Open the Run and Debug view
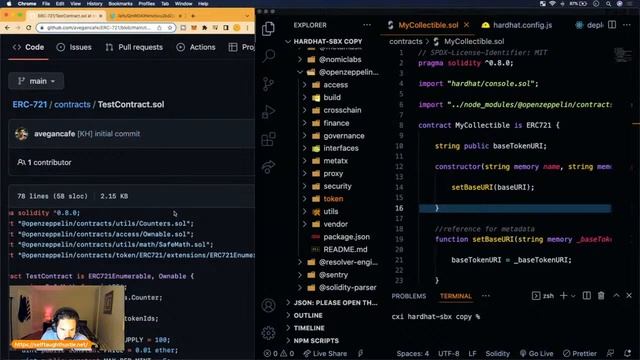Screen dimensions: 640x360 pos(268,111)
